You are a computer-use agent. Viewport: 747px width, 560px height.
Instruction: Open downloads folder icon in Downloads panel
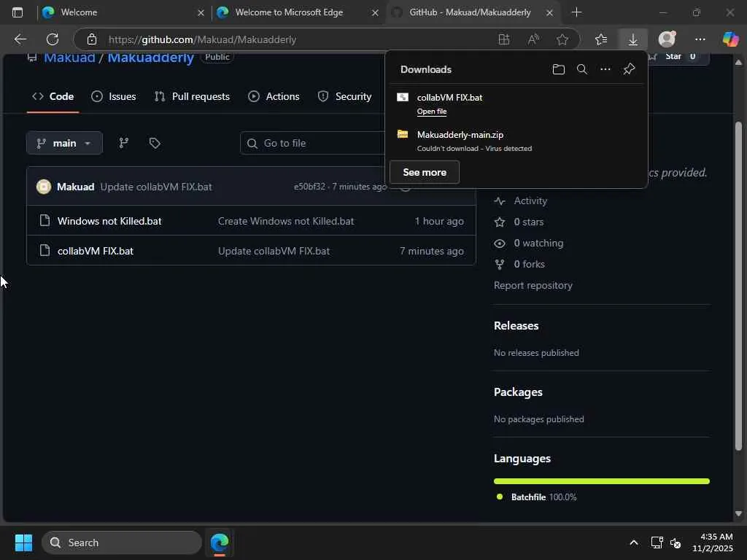558,69
